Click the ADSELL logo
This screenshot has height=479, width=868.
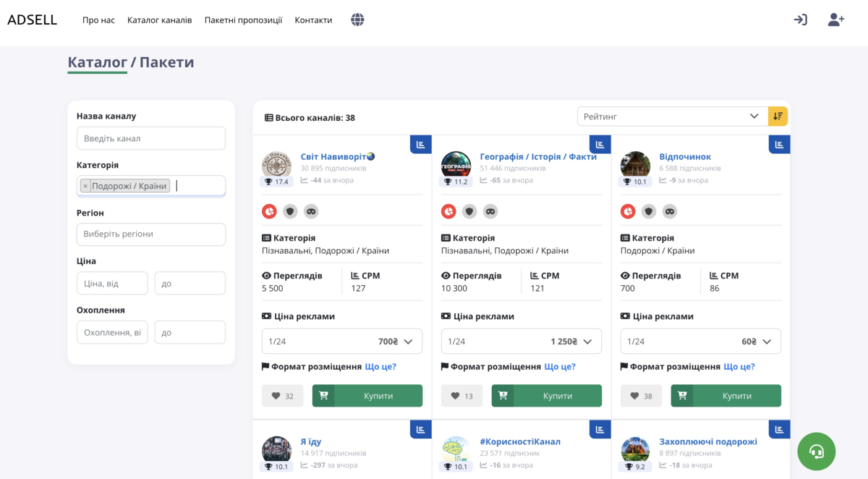tap(32, 20)
